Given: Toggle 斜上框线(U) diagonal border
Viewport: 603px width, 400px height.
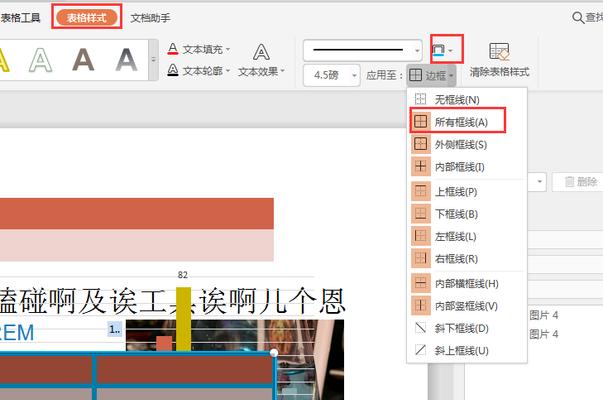Looking at the screenshot, I should (x=466, y=350).
